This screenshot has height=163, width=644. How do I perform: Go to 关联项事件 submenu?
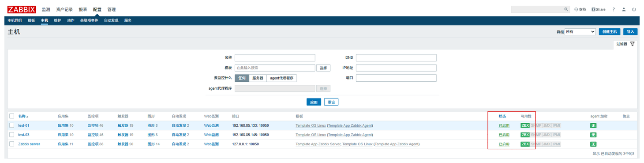coord(89,20)
